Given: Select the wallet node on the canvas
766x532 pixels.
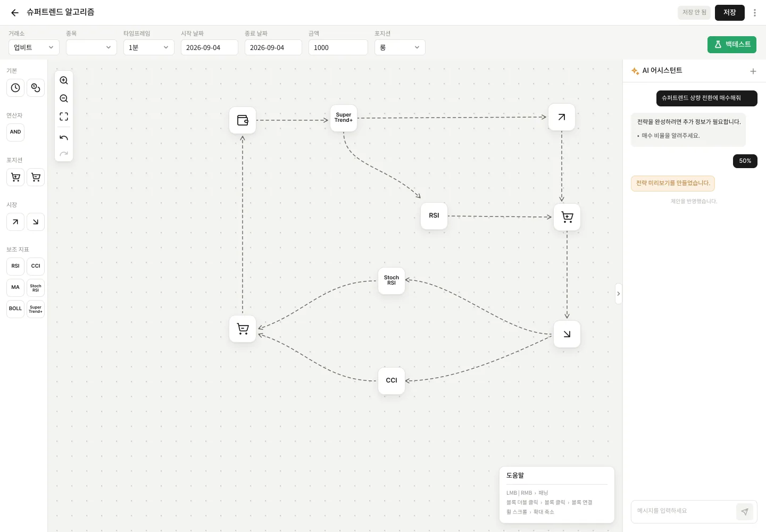Looking at the screenshot, I should pos(243,120).
